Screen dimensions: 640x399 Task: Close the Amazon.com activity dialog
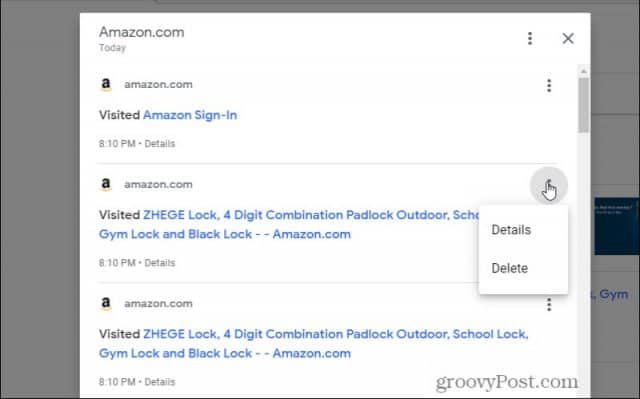point(568,38)
